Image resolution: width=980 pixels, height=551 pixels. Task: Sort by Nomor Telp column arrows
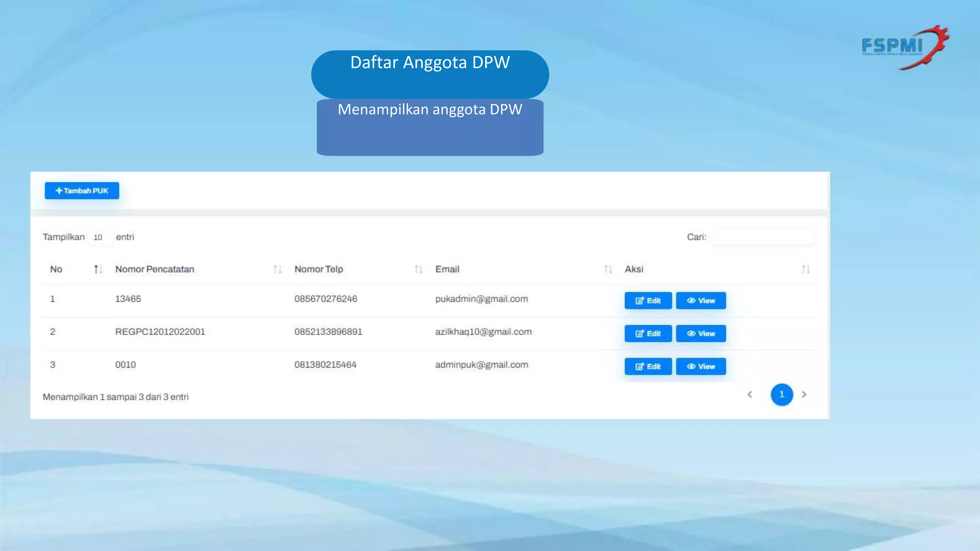(418, 269)
